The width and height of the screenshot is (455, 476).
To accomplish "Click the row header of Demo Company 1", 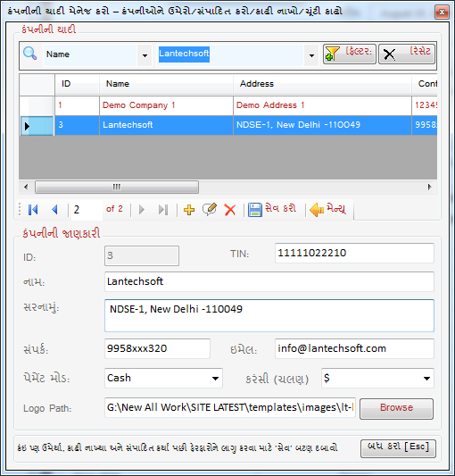I will pyautogui.click(x=37, y=105).
